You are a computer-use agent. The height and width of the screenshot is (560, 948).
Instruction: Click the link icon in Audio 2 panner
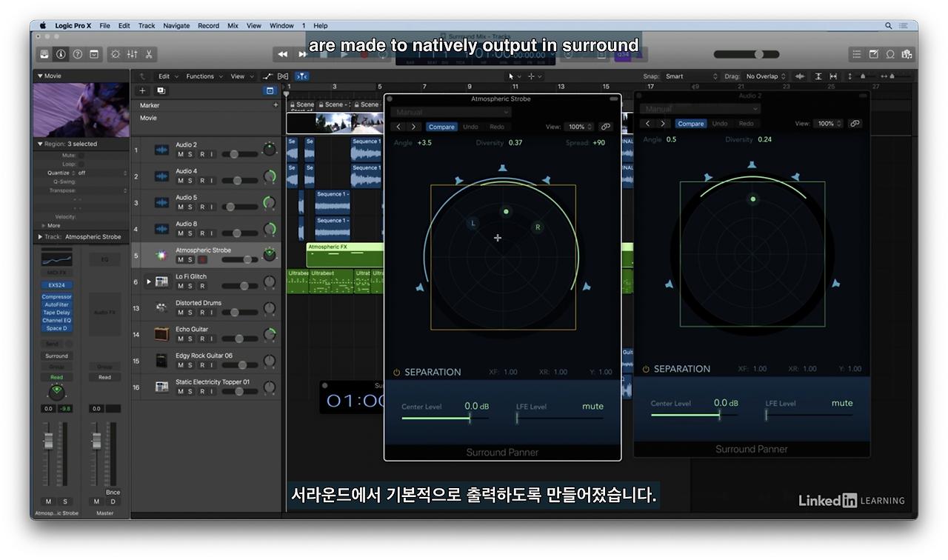[x=855, y=124]
